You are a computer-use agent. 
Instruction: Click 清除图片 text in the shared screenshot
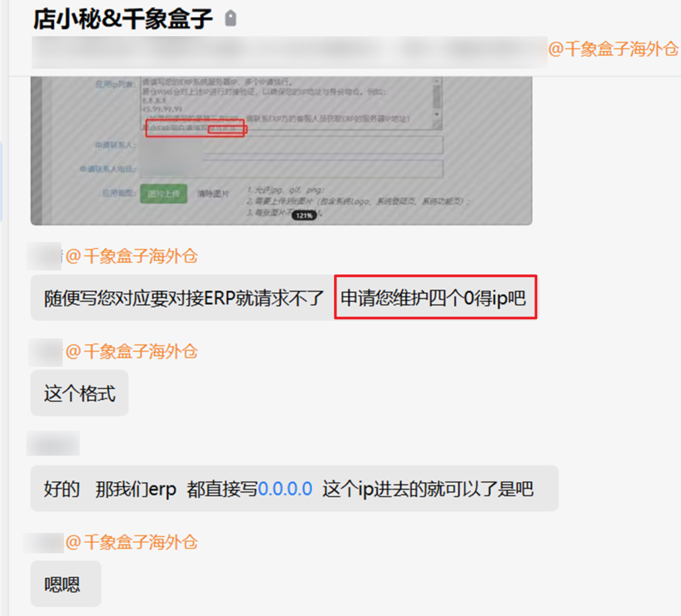212,194
